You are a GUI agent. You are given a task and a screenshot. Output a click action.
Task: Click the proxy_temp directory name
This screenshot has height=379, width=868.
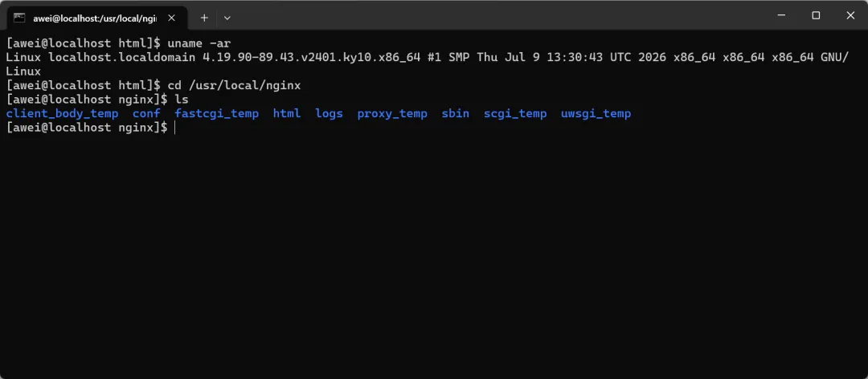pyautogui.click(x=392, y=114)
